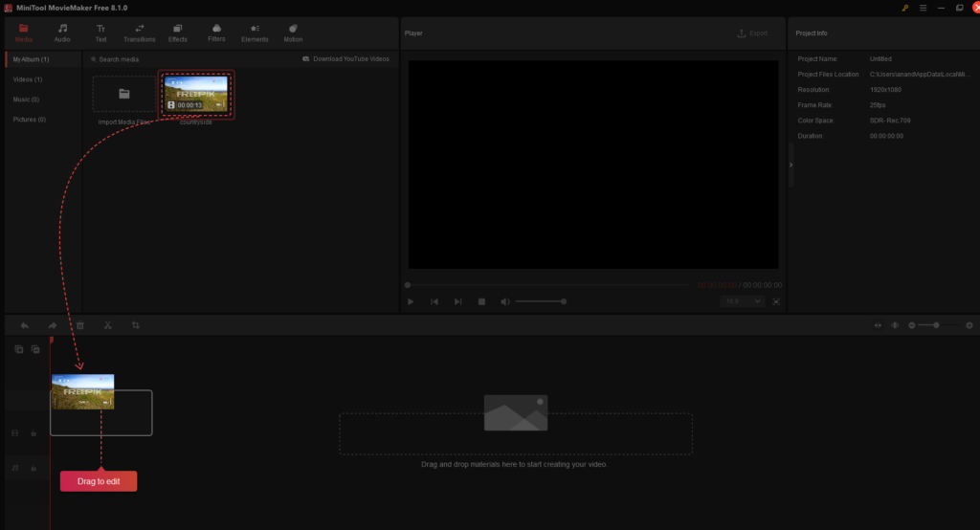Click the Drag to edit tooltip
Screen dimensions: 980x530
coord(99,481)
